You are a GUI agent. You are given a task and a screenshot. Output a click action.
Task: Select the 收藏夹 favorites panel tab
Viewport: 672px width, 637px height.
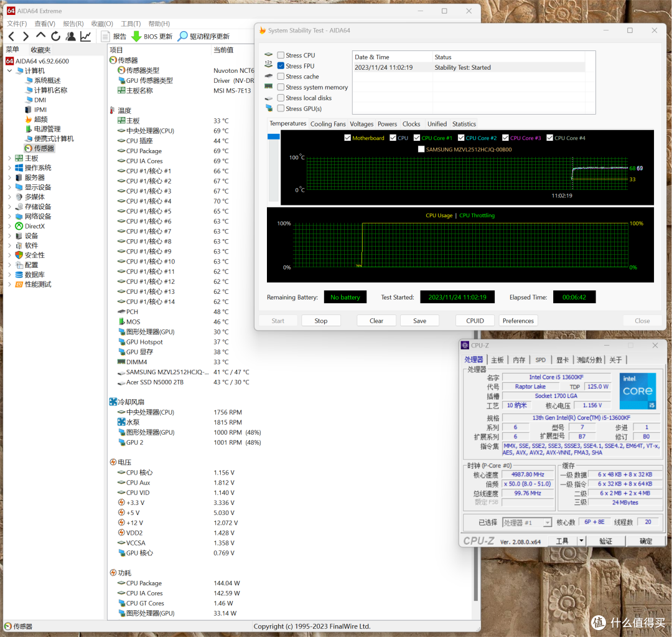(x=40, y=50)
